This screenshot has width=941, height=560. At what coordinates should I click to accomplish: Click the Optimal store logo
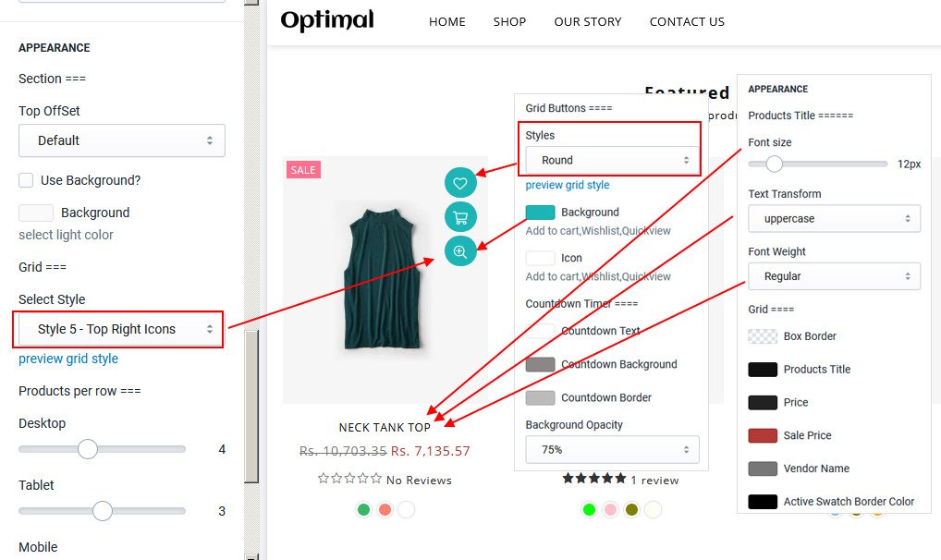(327, 21)
